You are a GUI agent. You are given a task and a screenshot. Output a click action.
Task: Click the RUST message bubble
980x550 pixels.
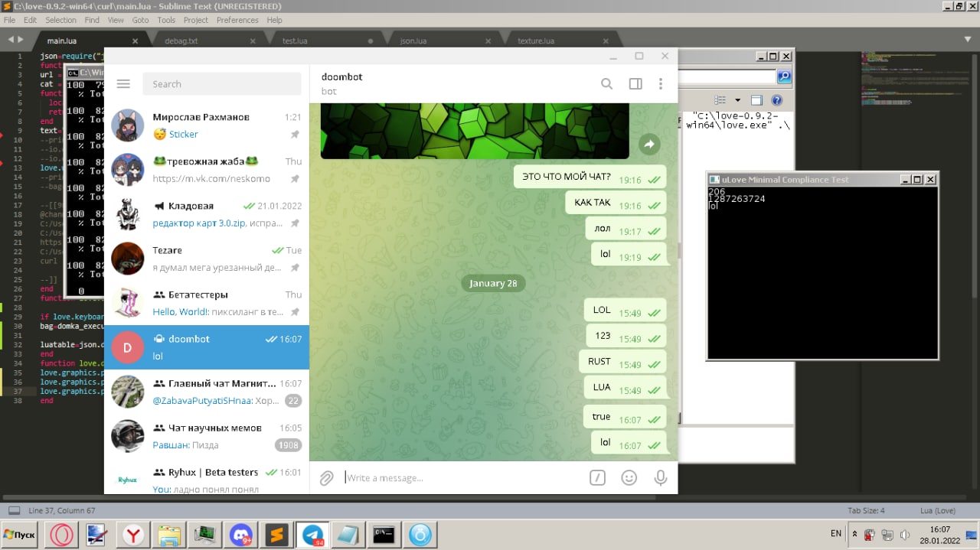tap(622, 362)
